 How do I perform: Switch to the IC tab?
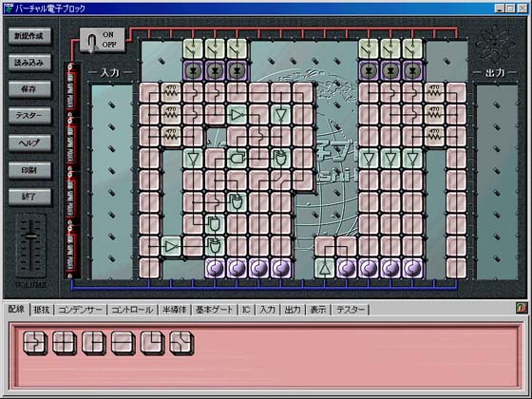pos(246,310)
